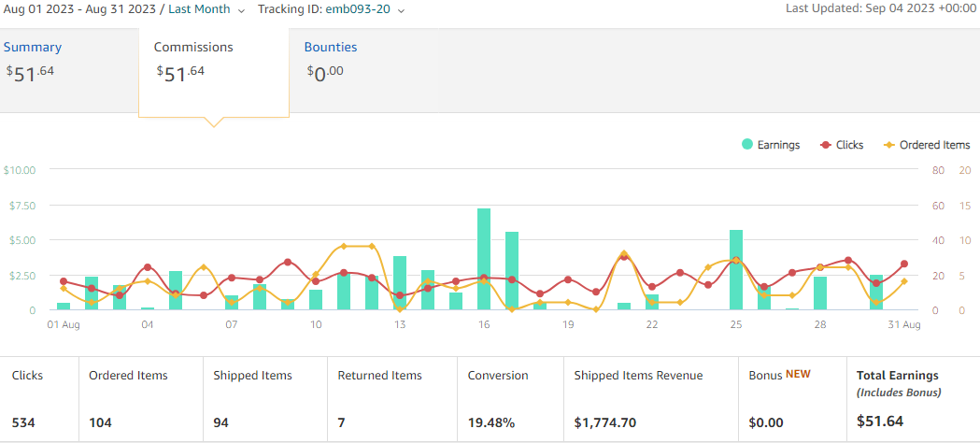Click the Clicks total 534 cell
Screen dimensions: 980x443
click(x=38, y=399)
